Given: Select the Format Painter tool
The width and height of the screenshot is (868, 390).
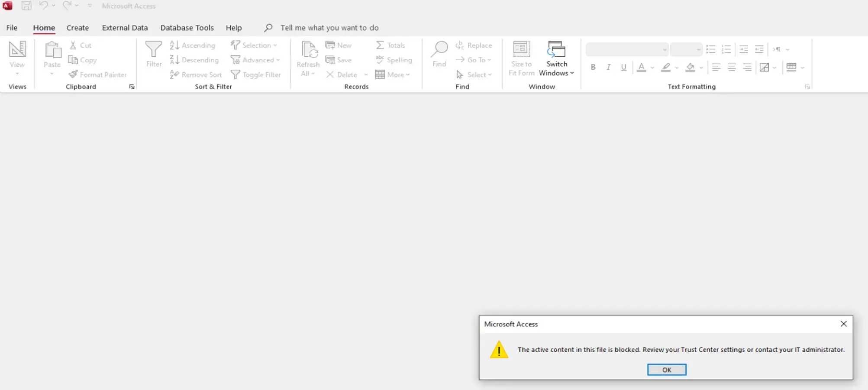Looking at the screenshot, I should (98, 75).
